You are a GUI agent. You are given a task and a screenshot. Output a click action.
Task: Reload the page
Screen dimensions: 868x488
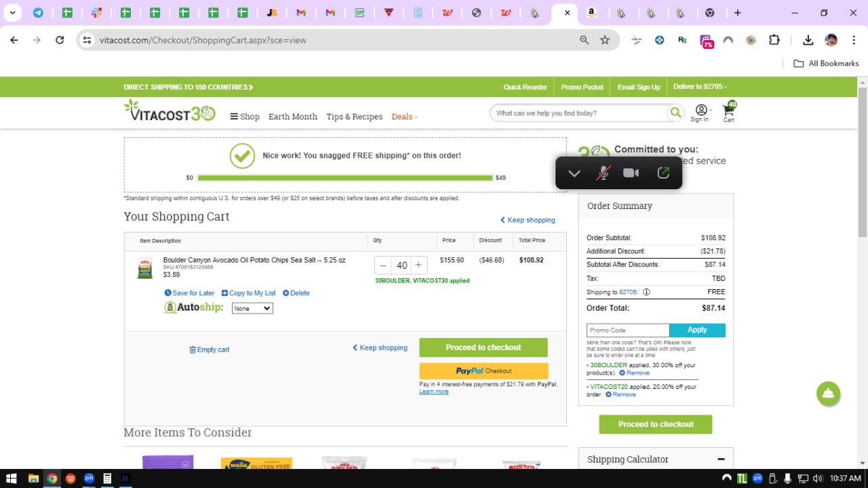coord(60,40)
